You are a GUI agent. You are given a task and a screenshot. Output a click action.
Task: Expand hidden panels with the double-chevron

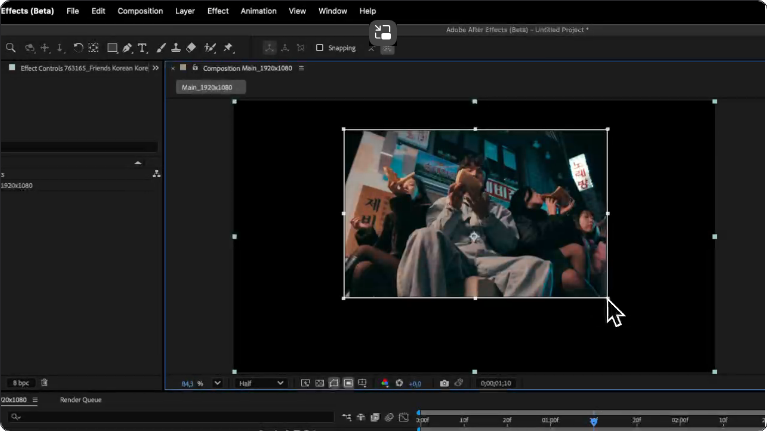coord(156,68)
